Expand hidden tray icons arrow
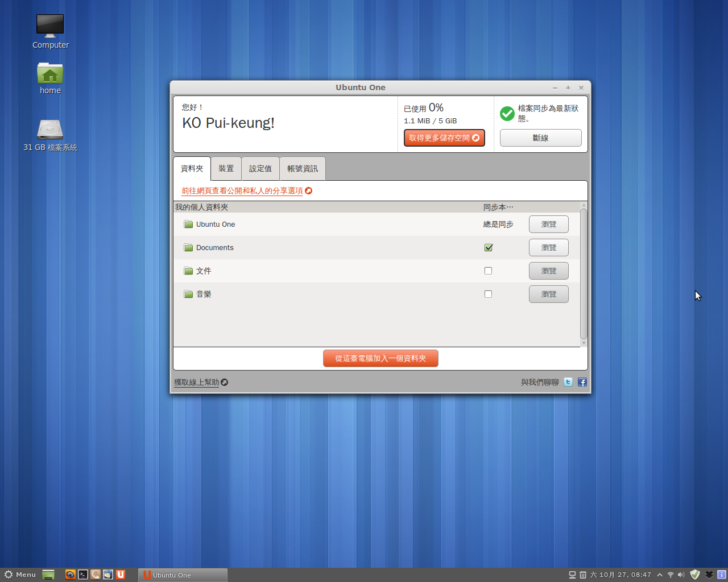The height and width of the screenshot is (582, 728). tap(660, 575)
